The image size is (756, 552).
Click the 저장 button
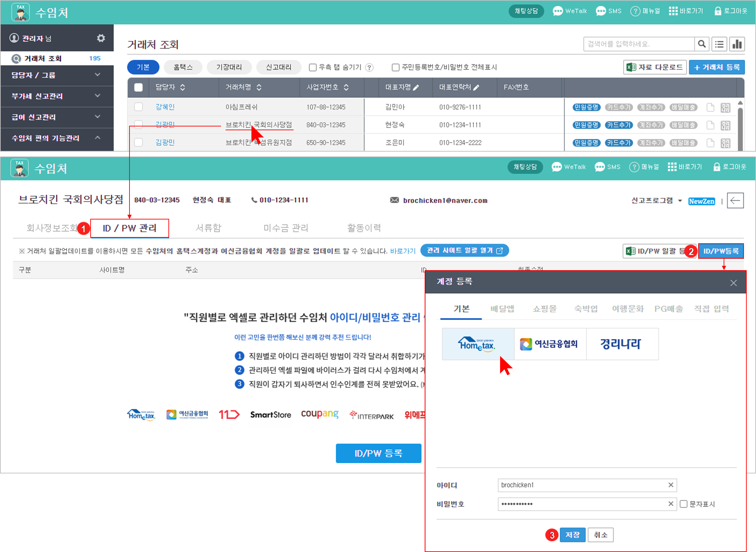572,535
